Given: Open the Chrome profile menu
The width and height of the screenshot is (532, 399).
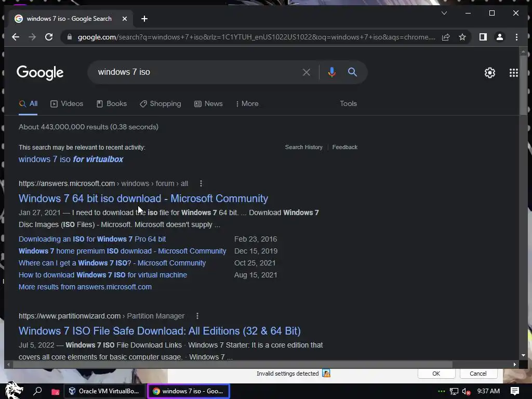Looking at the screenshot, I should (500, 37).
